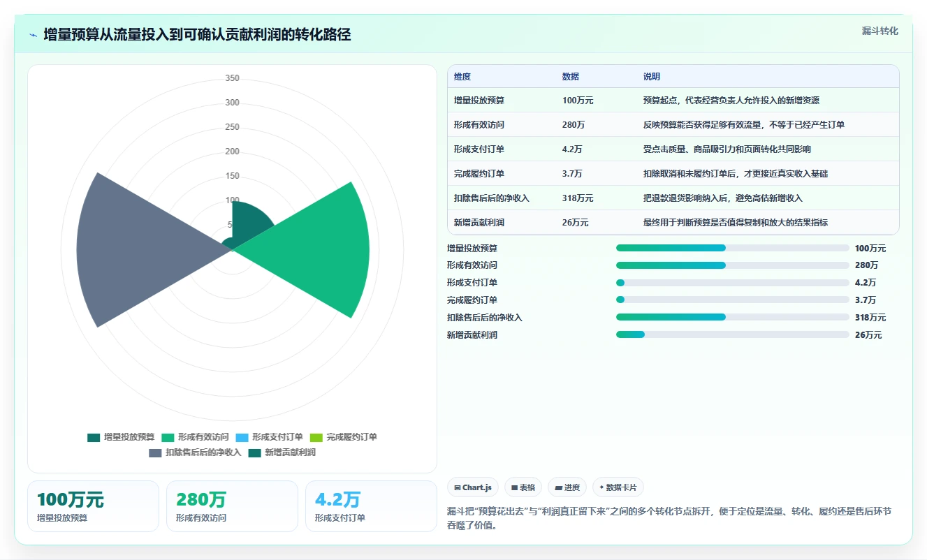927x560 pixels.
Task: Click the 进度 tag
Action: (567, 487)
